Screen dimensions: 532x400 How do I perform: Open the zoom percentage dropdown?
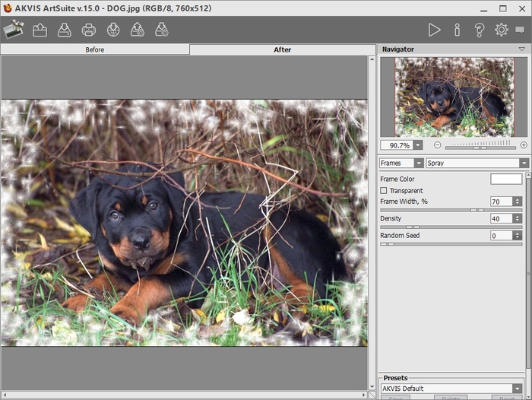point(418,145)
